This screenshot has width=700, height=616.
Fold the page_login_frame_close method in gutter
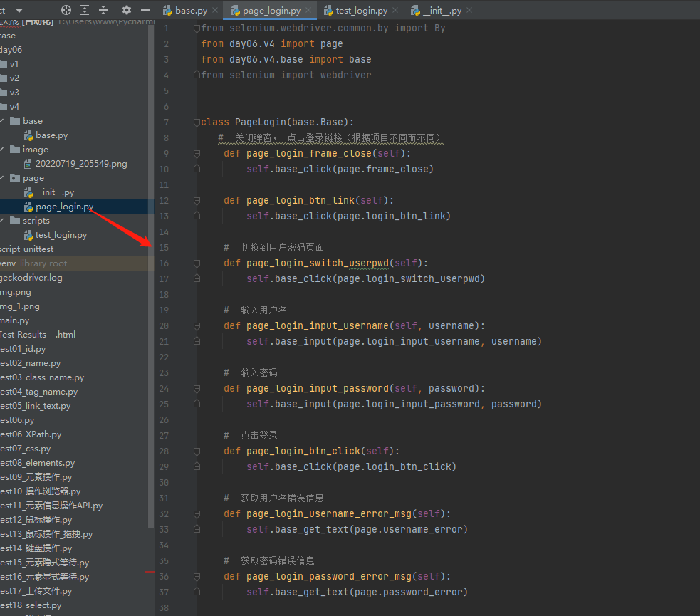coord(197,154)
